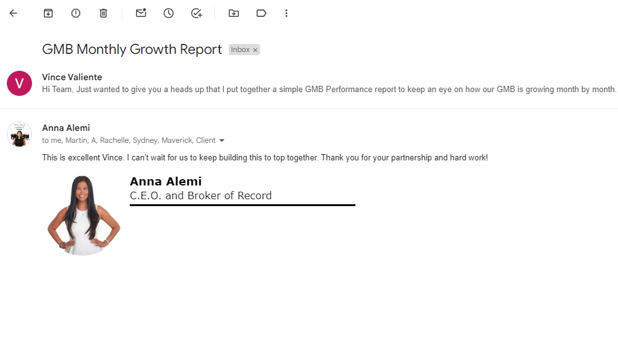Show recipient details dropdown arrow
The width and height of the screenshot is (618, 364).
(x=222, y=141)
